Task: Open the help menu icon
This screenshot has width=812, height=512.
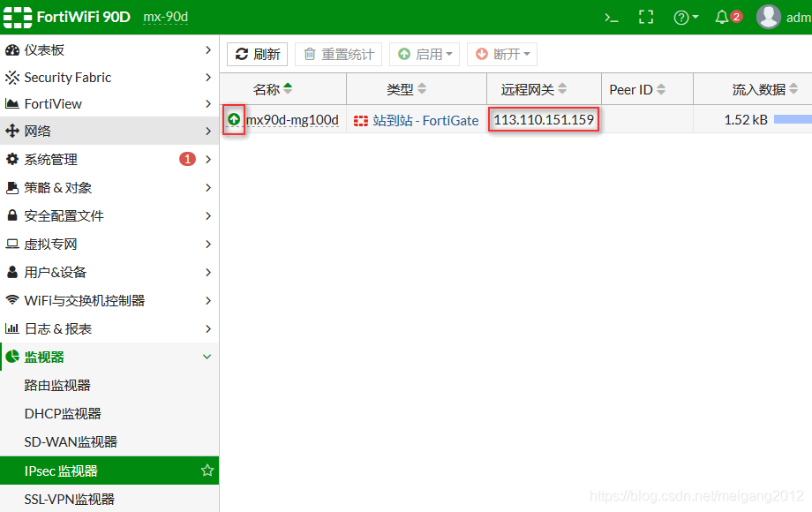Action: click(x=686, y=18)
